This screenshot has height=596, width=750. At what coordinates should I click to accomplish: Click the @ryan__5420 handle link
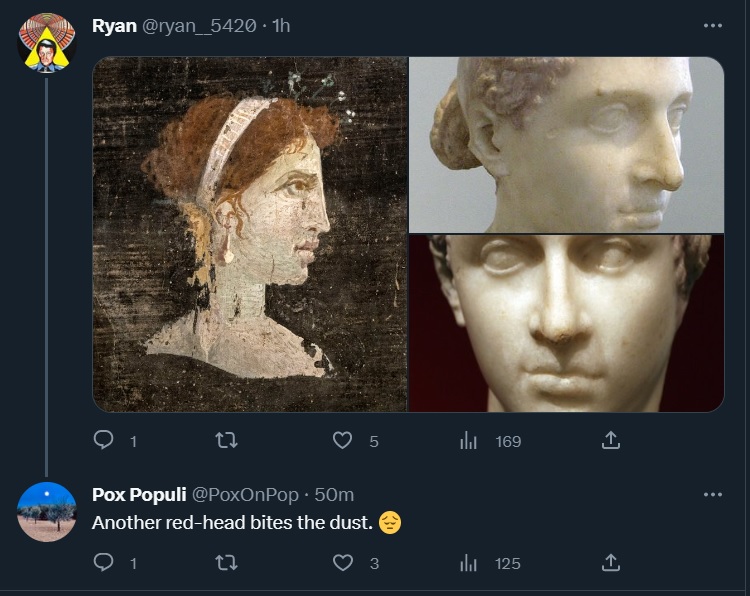coord(199,26)
